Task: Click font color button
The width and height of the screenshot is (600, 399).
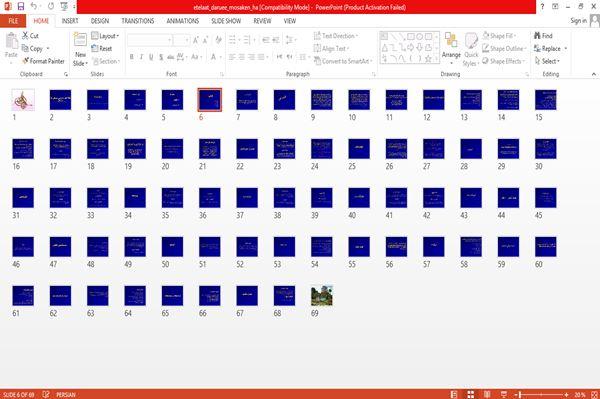Action: click(x=214, y=57)
